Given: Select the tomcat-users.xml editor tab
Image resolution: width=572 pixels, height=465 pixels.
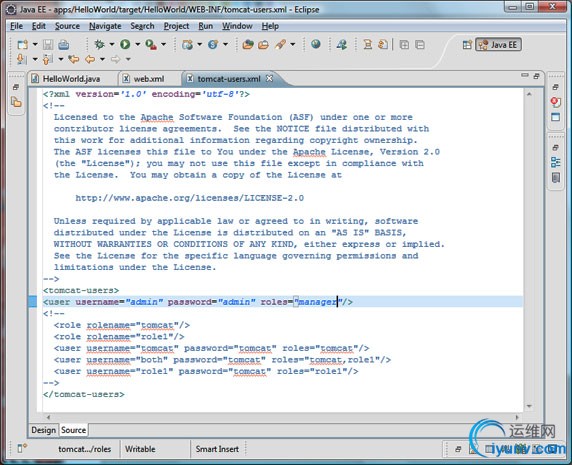Looking at the screenshot, I should 229,79.
